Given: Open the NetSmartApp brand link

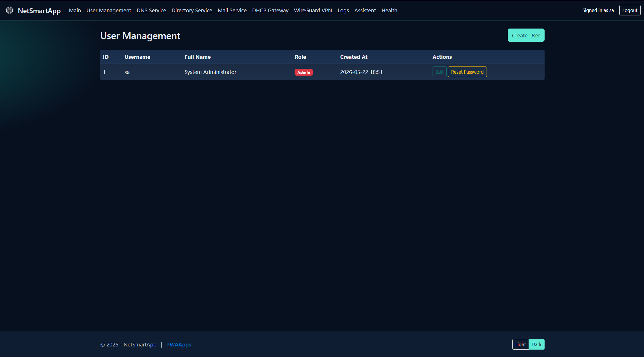Looking at the screenshot, I should tap(39, 11).
